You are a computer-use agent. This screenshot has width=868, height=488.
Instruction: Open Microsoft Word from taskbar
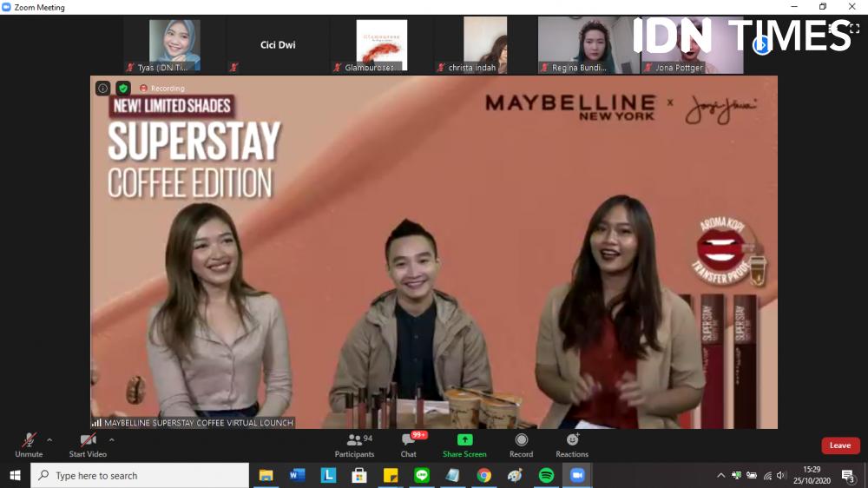click(297, 475)
